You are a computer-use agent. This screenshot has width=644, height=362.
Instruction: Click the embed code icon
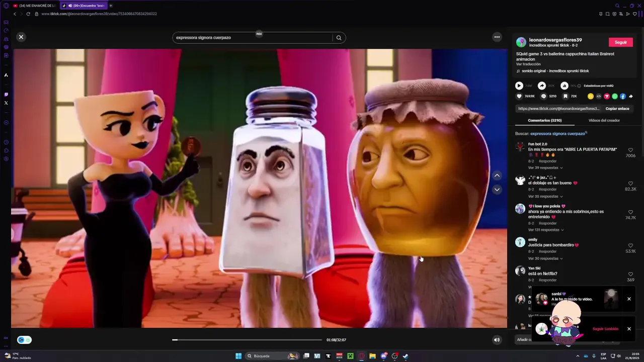coord(599,96)
